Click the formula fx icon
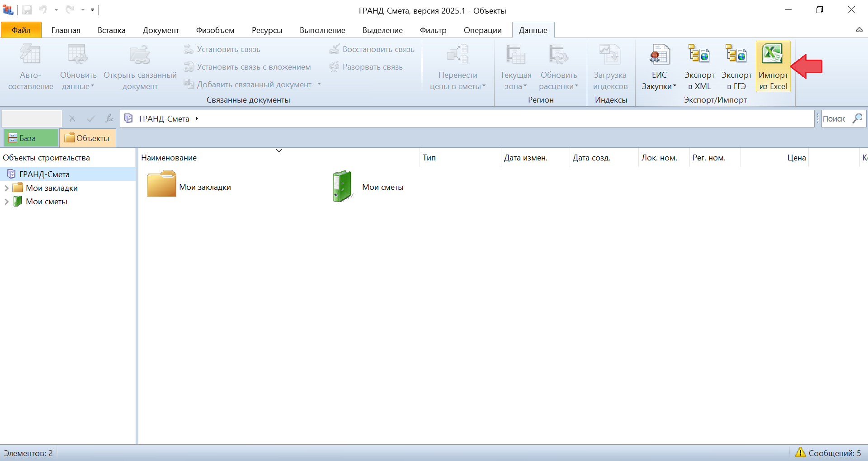868x461 pixels. pos(109,118)
